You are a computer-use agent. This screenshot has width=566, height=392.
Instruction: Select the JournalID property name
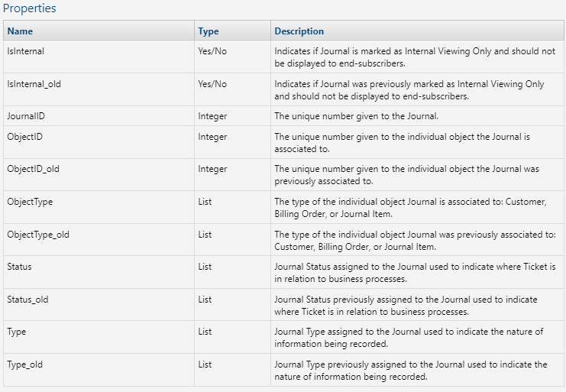coord(26,116)
